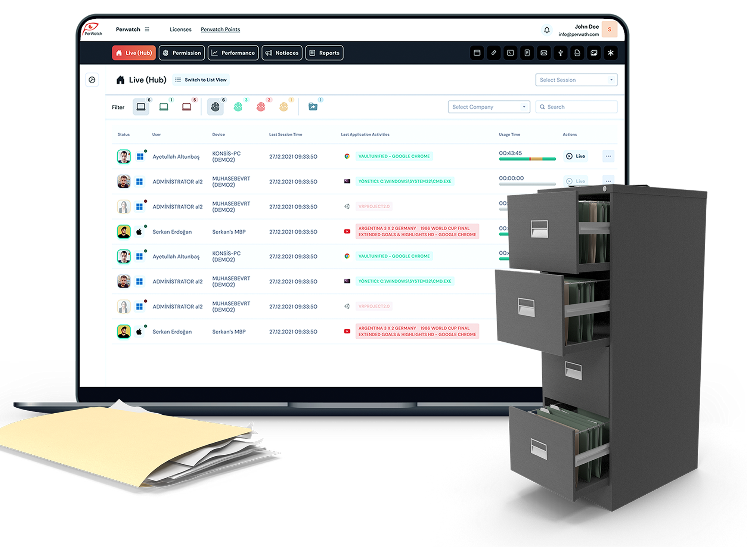Click the avatar in first Ayetullah Altunbaş row

click(x=124, y=156)
